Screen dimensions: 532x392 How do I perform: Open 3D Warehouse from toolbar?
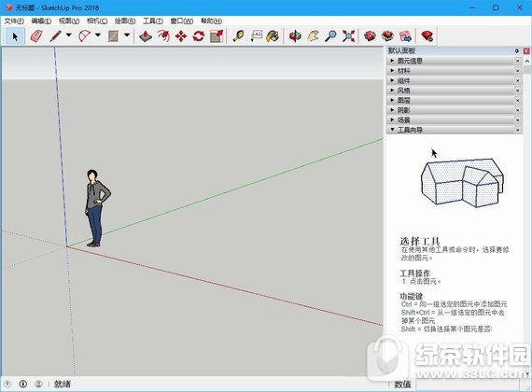pyautogui.click(x=371, y=36)
